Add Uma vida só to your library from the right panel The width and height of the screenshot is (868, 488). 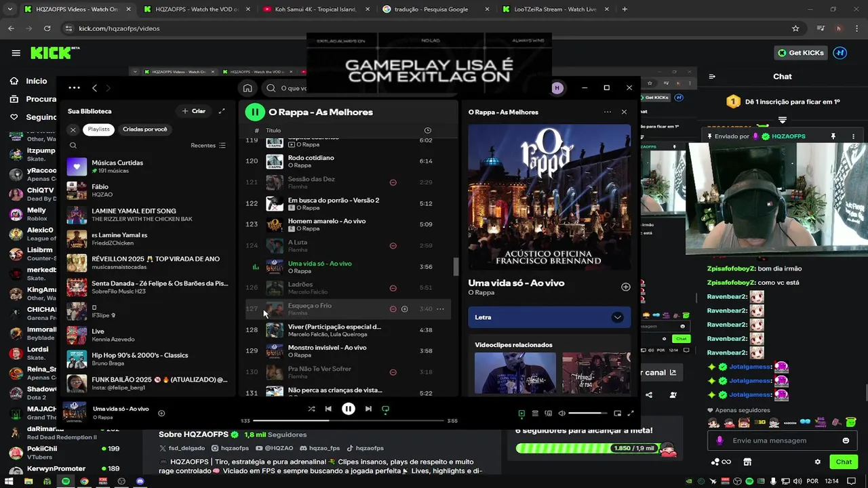(625, 287)
